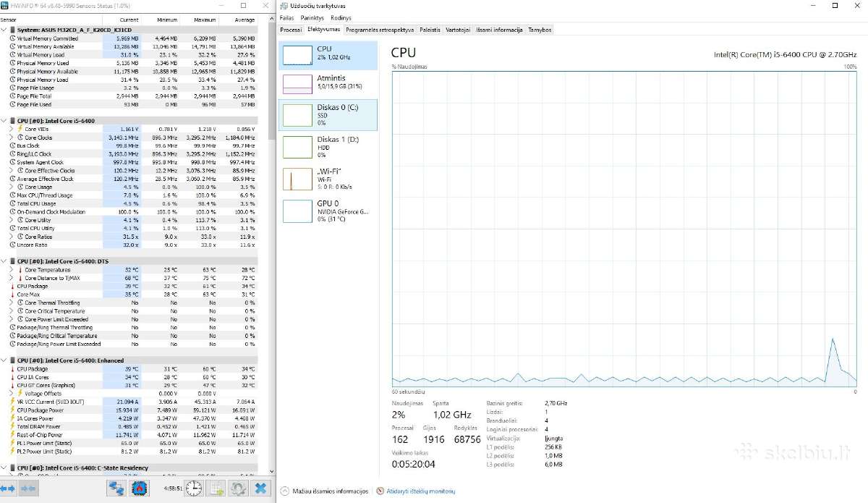Click the CPU usage graph area
This screenshot has width=868, height=503.
pyautogui.click(x=624, y=229)
